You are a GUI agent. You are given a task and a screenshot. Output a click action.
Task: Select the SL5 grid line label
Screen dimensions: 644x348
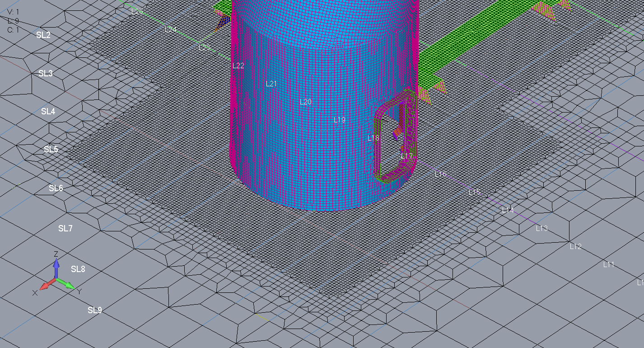pos(51,149)
